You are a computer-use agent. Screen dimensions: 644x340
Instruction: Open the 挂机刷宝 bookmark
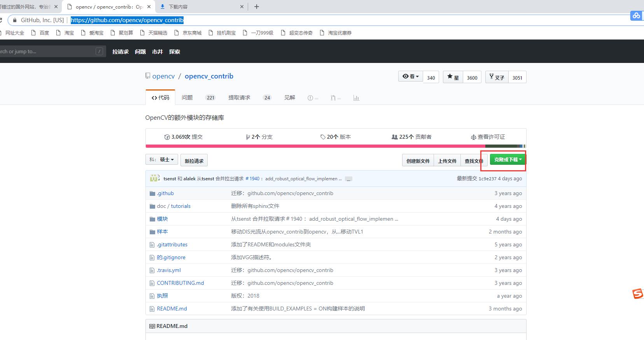(x=222, y=33)
